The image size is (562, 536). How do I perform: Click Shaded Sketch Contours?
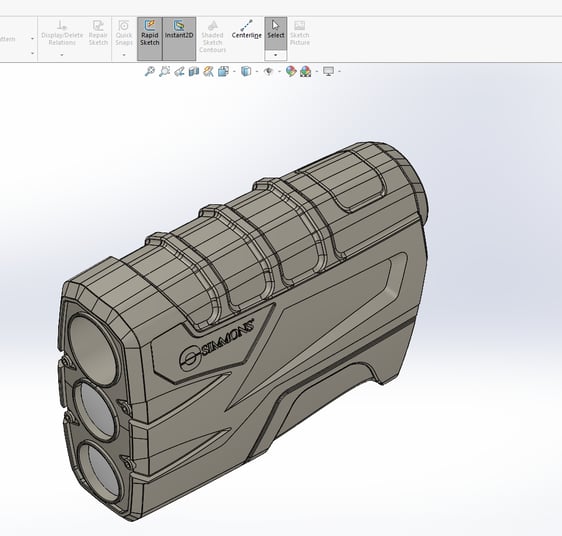click(x=212, y=37)
